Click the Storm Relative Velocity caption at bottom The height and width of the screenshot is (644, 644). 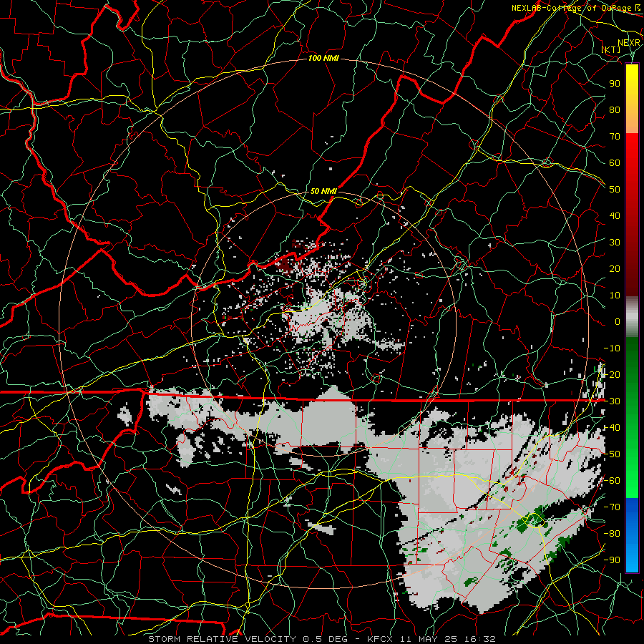(x=321, y=639)
